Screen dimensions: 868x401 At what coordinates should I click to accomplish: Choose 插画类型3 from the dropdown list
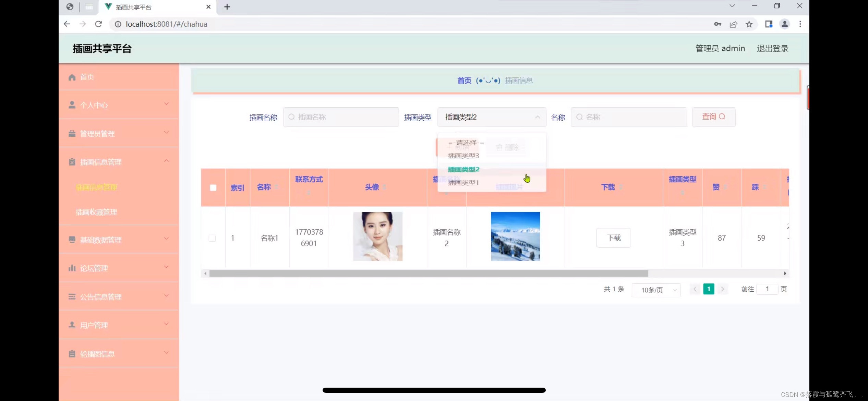click(x=492, y=156)
